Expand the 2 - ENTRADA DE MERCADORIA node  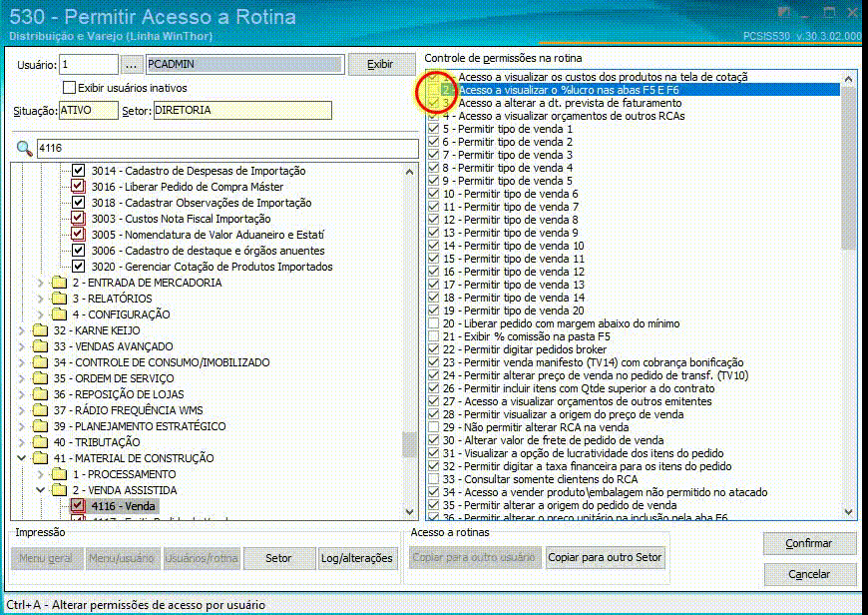41,283
